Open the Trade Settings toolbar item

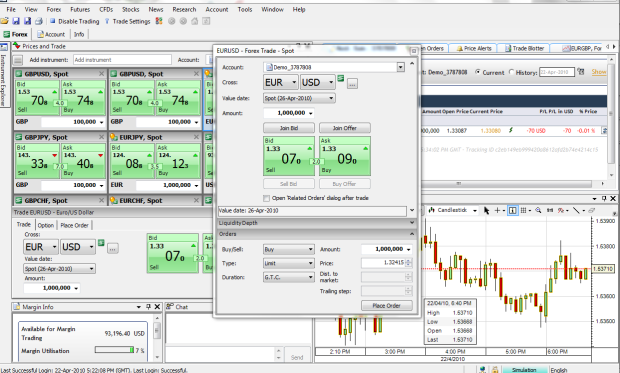pos(127,21)
